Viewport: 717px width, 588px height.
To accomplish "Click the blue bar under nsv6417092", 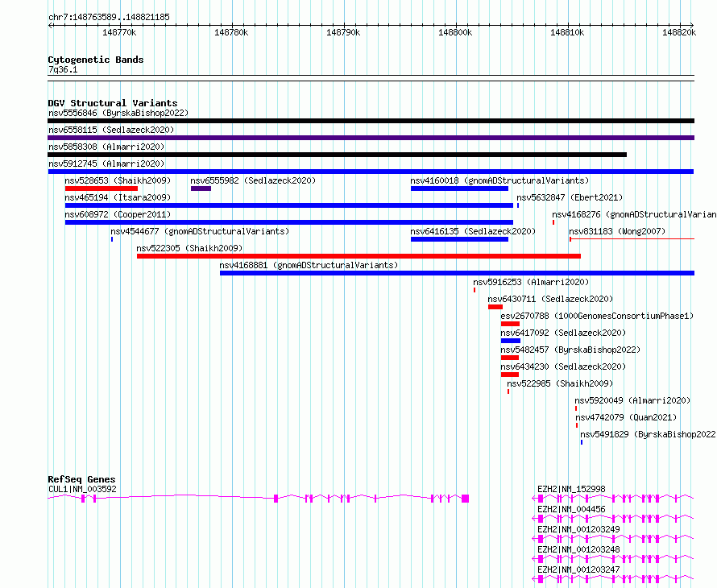I will [511, 341].
